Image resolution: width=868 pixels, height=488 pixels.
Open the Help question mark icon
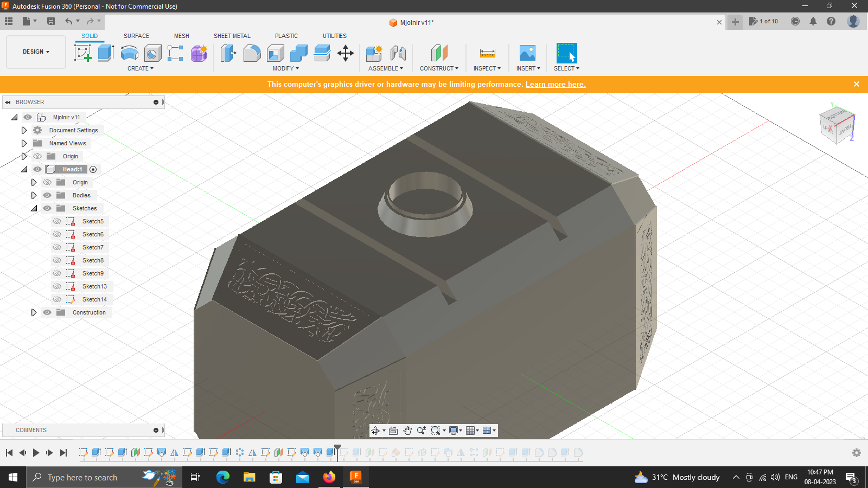[831, 21]
